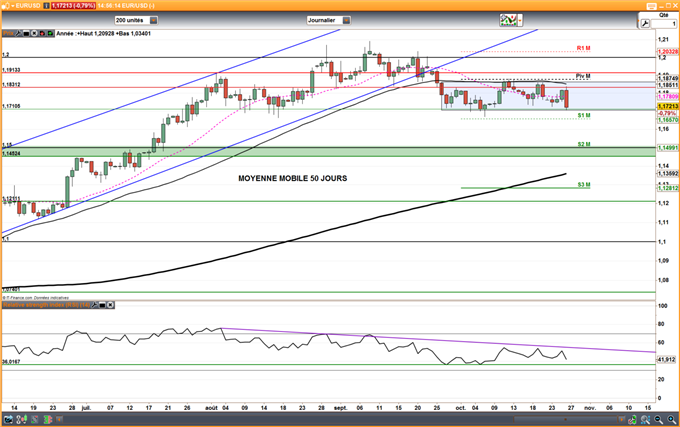Click the 1,14991 green price tag

668,148
